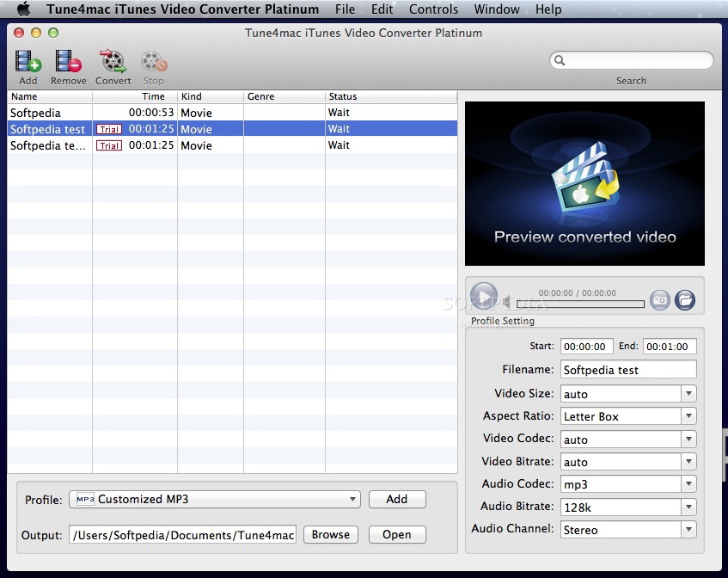Open the Tune4mac iTunes Video Converter Platinum app menu
The width and height of the screenshot is (728, 578).
[x=182, y=9]
